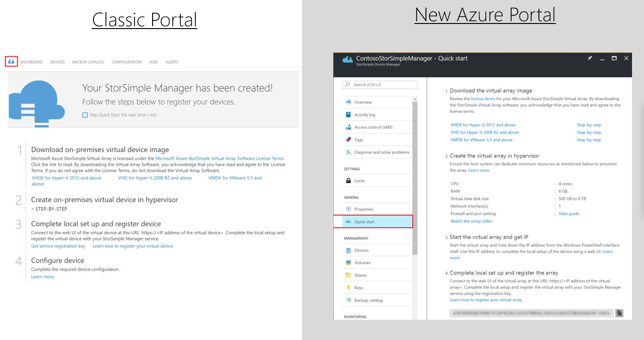Screen dimensions: 644x340
Task: Open the BACKUP CATALOG tab
Action: [x=88, y=62]
